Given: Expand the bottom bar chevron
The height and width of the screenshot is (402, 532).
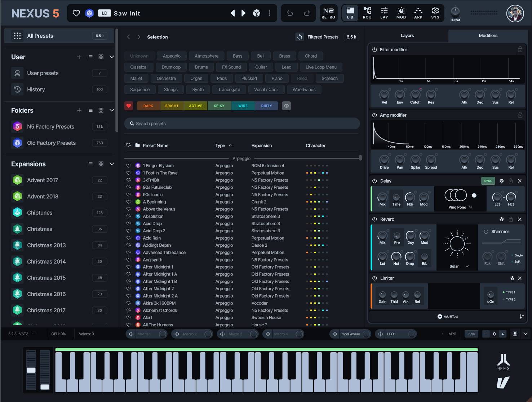Looking at the screenshot, I should pos(526,334).
